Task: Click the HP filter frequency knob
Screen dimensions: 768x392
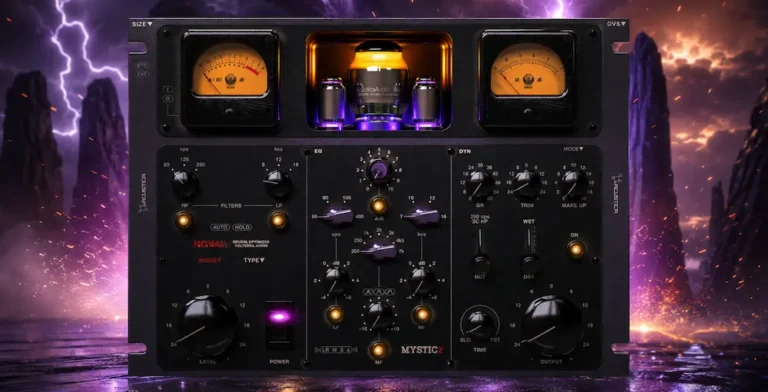Action: (x=185, y=183)
